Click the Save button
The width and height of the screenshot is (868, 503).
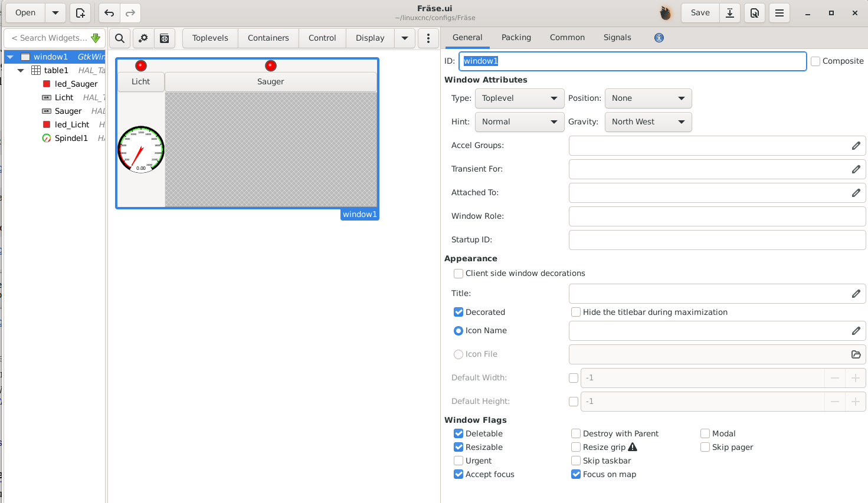tap(700, 13)
